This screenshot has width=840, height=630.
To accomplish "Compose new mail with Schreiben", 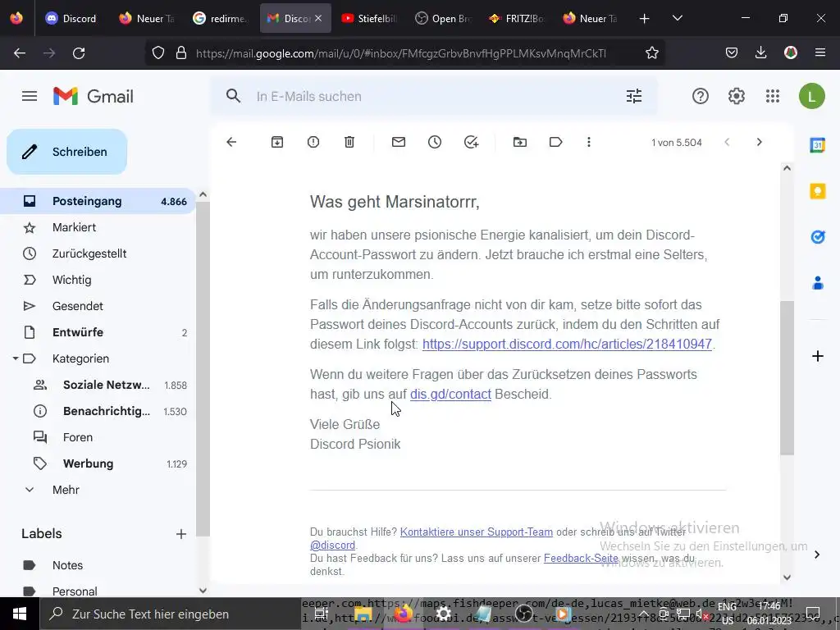I will click(x=67, y=152).
